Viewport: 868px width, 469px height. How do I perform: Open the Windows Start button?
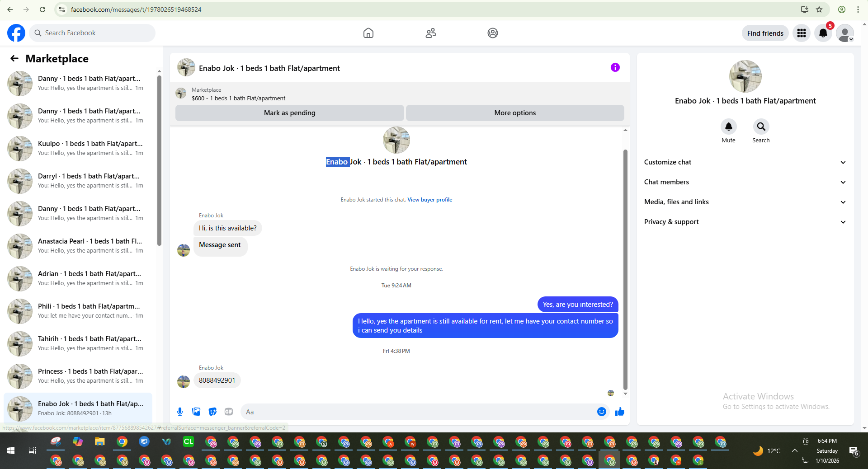pyautogui.click(x=11, y=450)
